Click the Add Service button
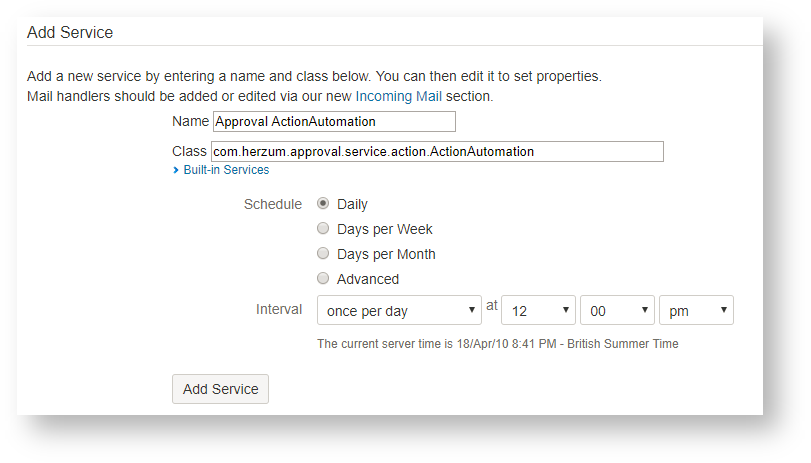 point(220,389)
